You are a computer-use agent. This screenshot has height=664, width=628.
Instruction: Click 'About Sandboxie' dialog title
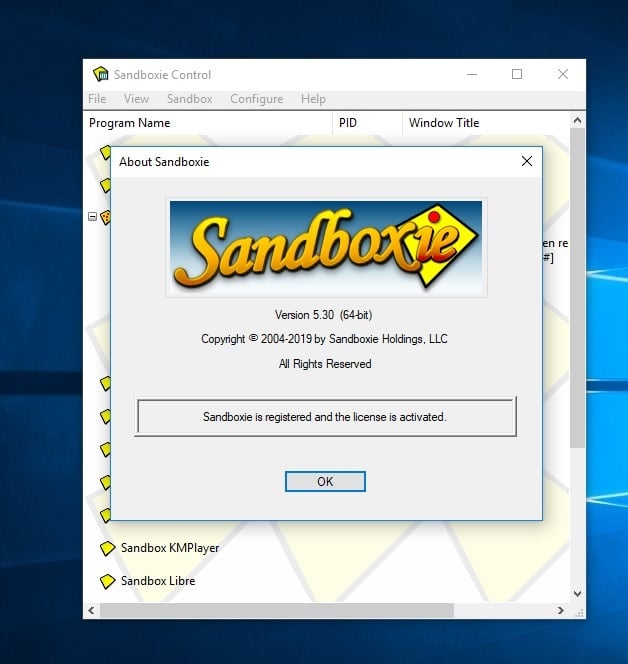click(164, 162)
